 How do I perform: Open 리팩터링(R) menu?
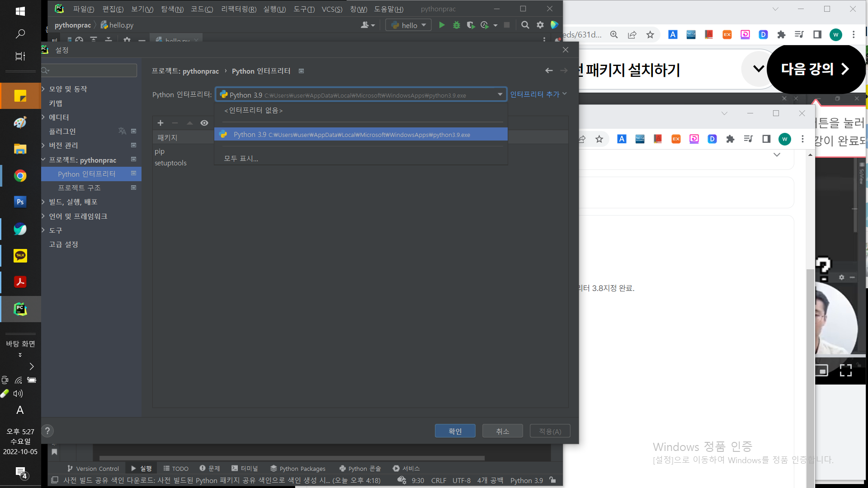click(239, 9)
